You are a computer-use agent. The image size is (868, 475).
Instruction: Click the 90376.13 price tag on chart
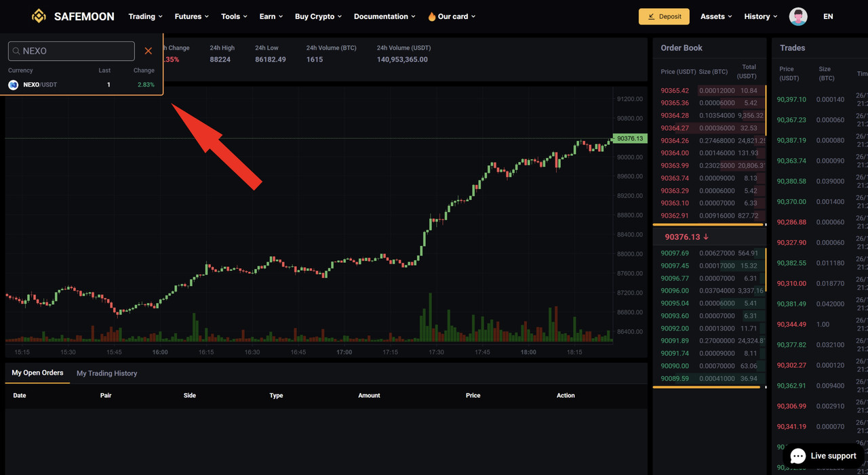(630, 138)
